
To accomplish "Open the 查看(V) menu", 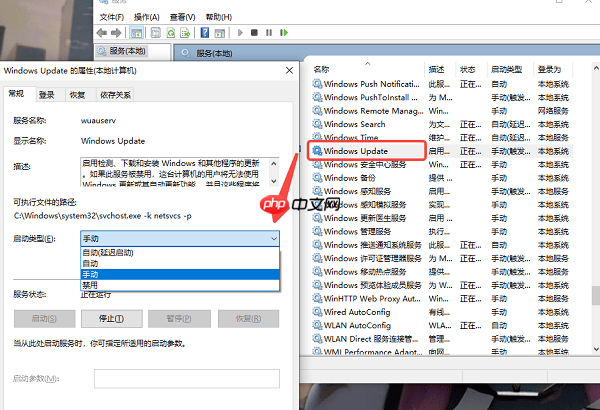I will [x=183, y=17].
